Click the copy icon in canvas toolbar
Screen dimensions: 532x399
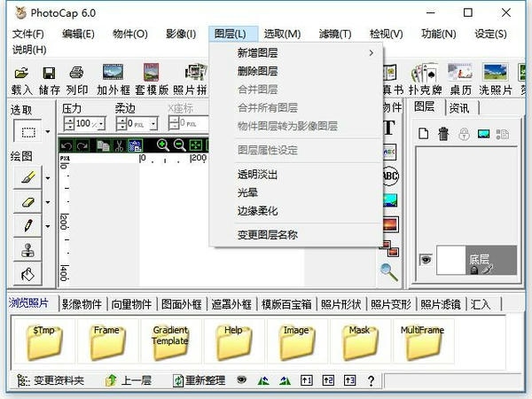[103, 145]
